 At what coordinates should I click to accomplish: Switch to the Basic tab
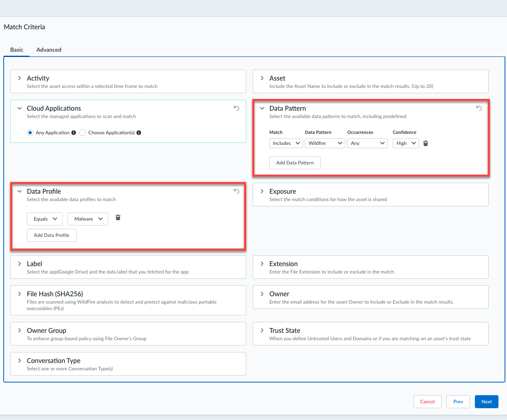point(17,50)
